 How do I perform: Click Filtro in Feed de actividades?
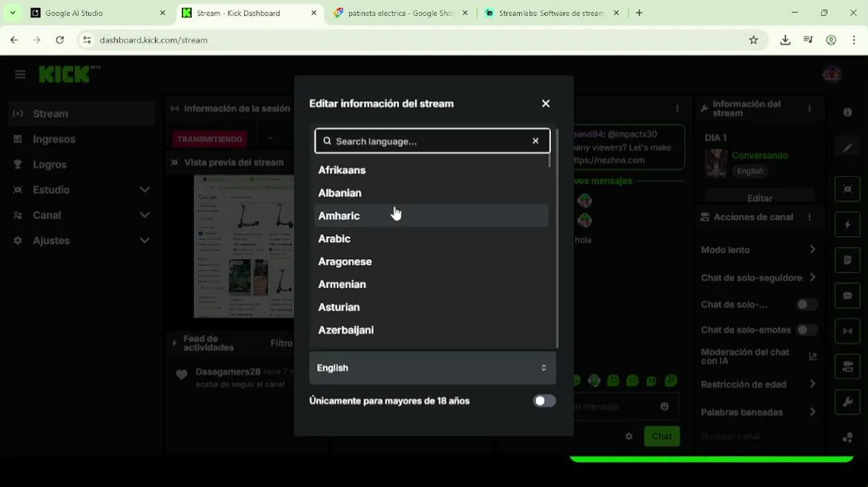click(281, 343)
